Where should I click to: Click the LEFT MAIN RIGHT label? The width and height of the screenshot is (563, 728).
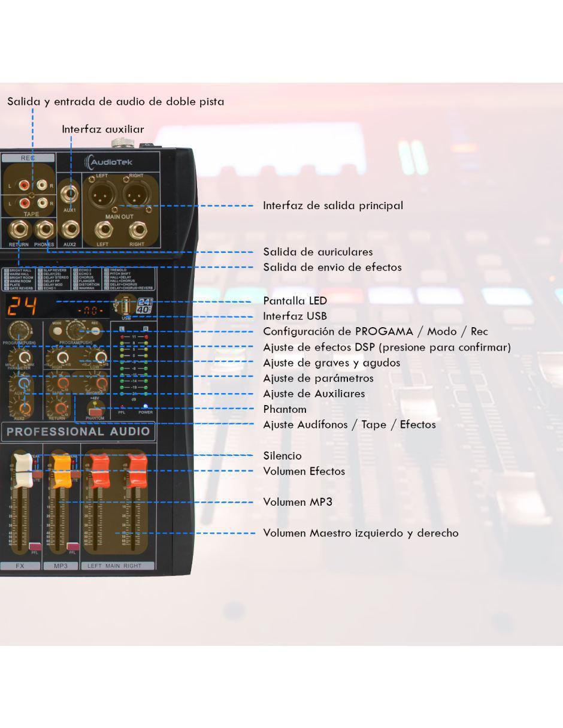coord(117,566)
